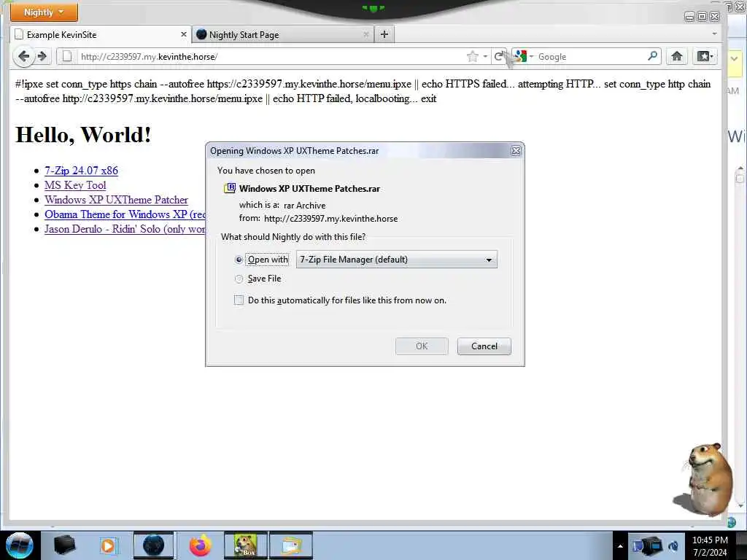747x560 pixels.
Task: Open the hamster Box taskbar icon
Action: tap(245, 545)
